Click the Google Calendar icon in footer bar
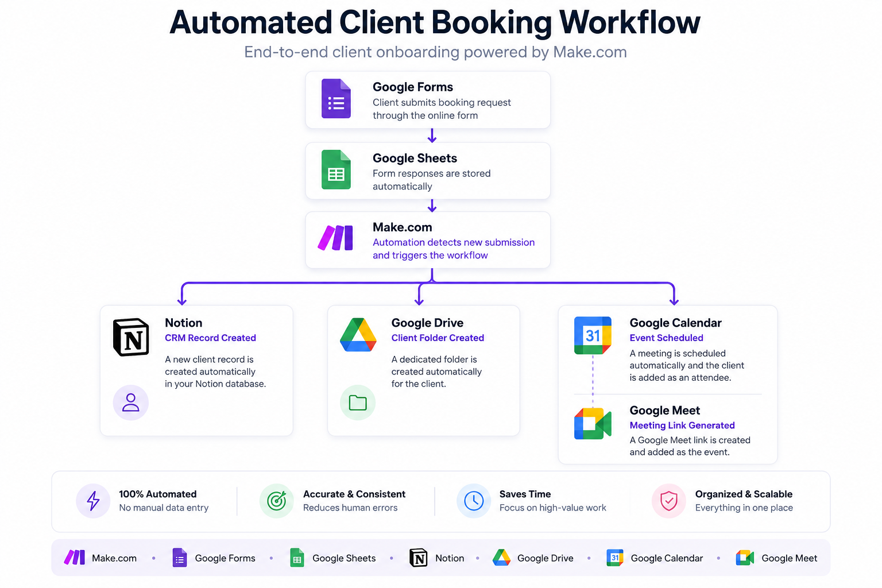882x588 pixels. coord(615,558)
